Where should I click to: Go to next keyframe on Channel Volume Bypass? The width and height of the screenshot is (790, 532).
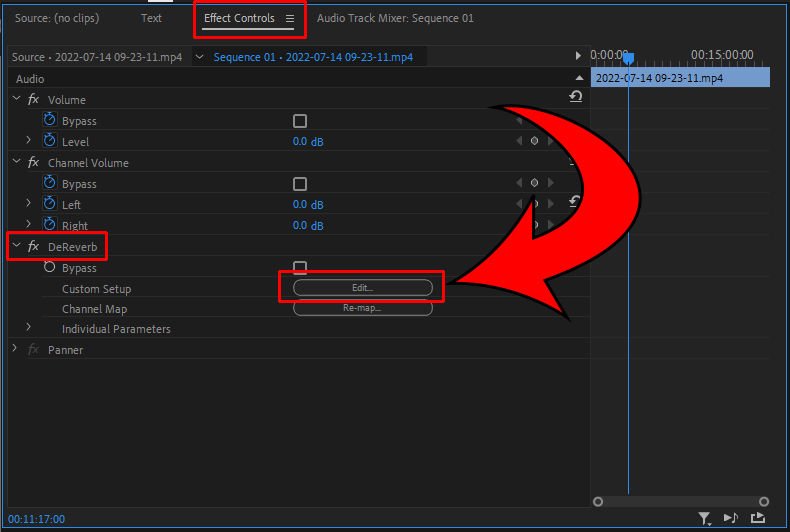click(x=551, y=183)
